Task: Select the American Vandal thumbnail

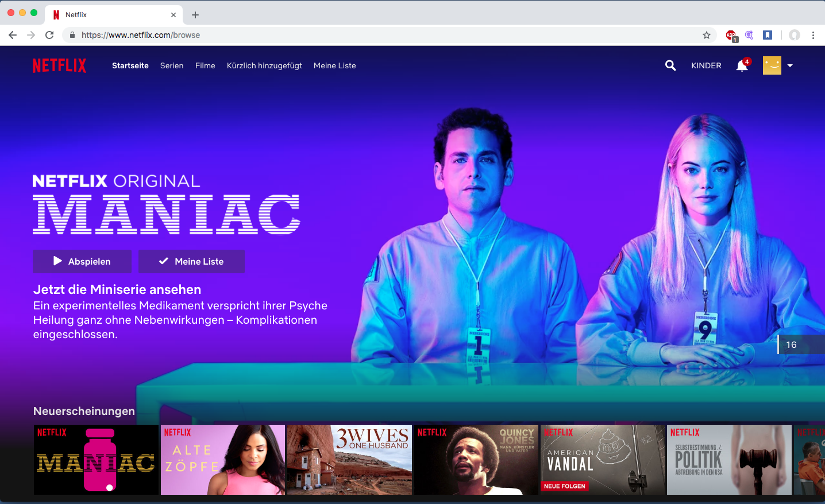Action: [x=602, y=460]
